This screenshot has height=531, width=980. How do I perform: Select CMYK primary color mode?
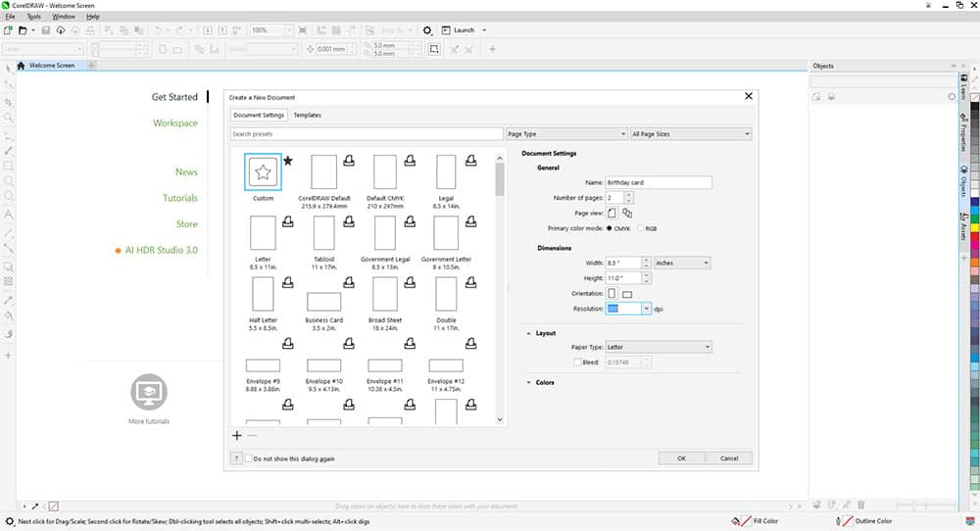[610, 228]
